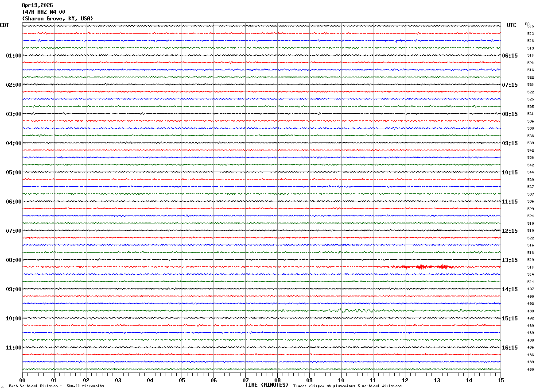Screen dimensions: 536x392
Task: Click the CDT timezone header
Action: coord(4,25)
